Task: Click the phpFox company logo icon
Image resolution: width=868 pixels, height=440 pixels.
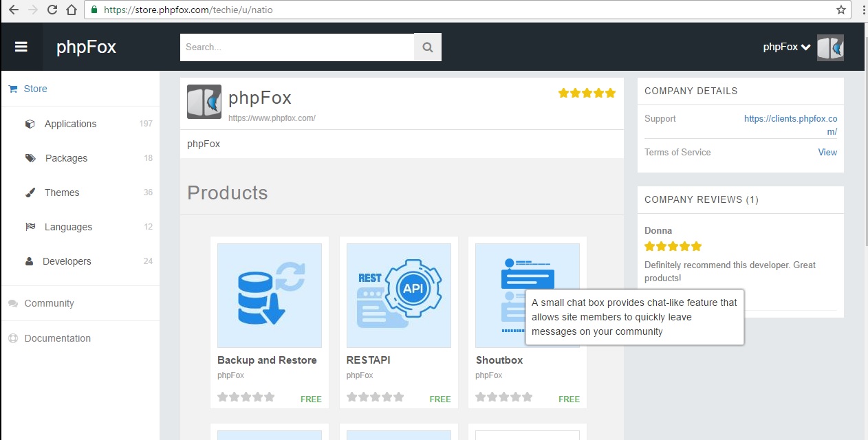Action: pyautogui.click(x=204, y=102)
